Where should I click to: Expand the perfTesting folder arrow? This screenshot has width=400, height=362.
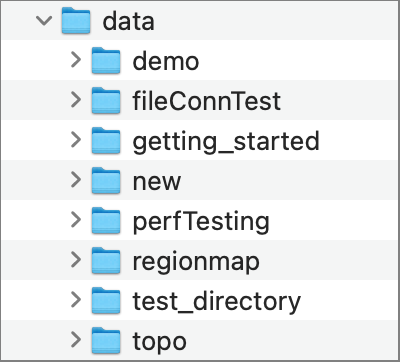pyautogui.click(x=76, y=220)
